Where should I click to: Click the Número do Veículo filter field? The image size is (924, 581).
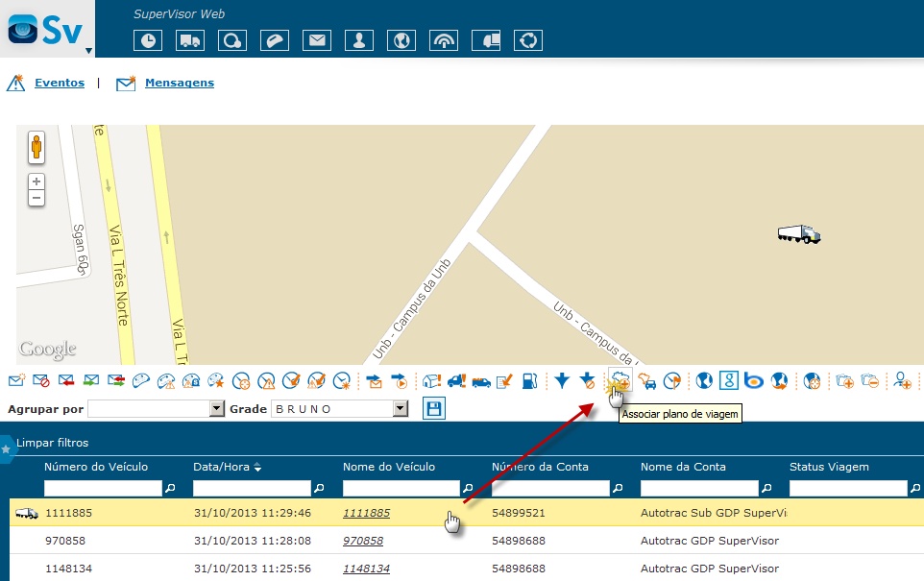103,488
